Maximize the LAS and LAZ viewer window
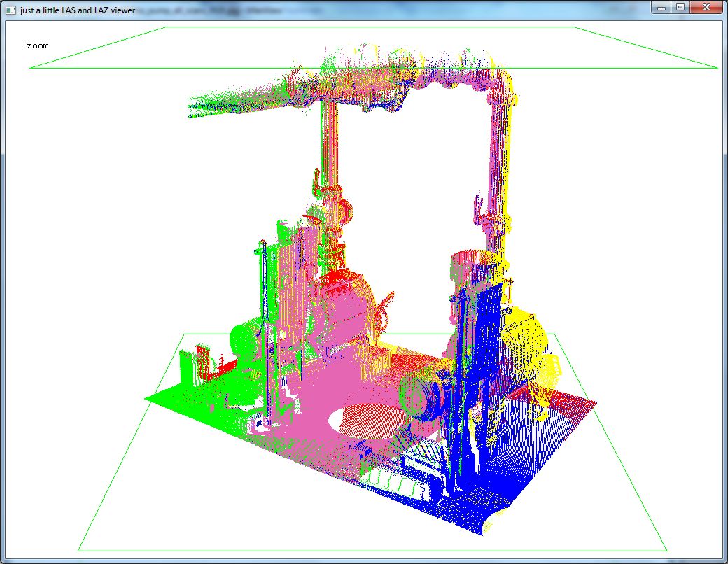728x564 pixels. pyautogui.click(x=680, y=8)
